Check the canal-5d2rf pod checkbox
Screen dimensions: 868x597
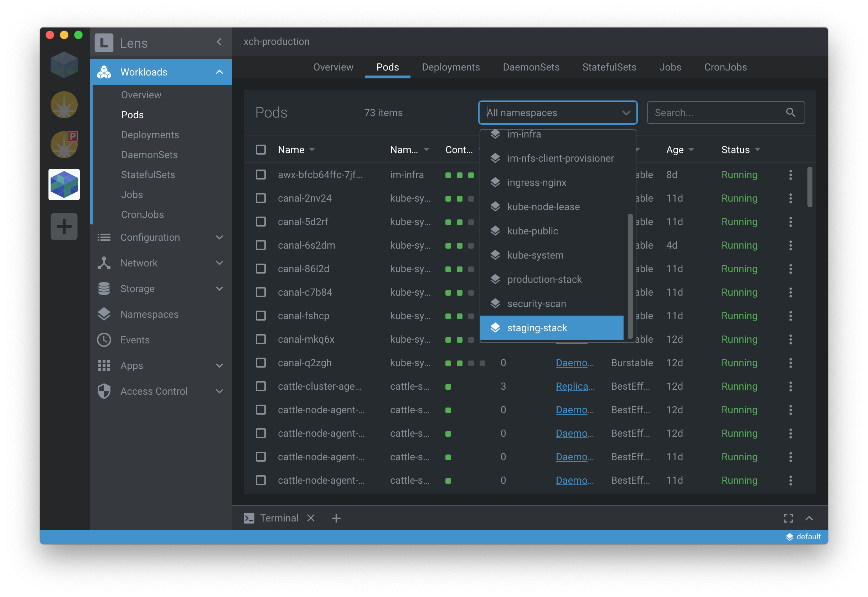[x=261, y=222]
